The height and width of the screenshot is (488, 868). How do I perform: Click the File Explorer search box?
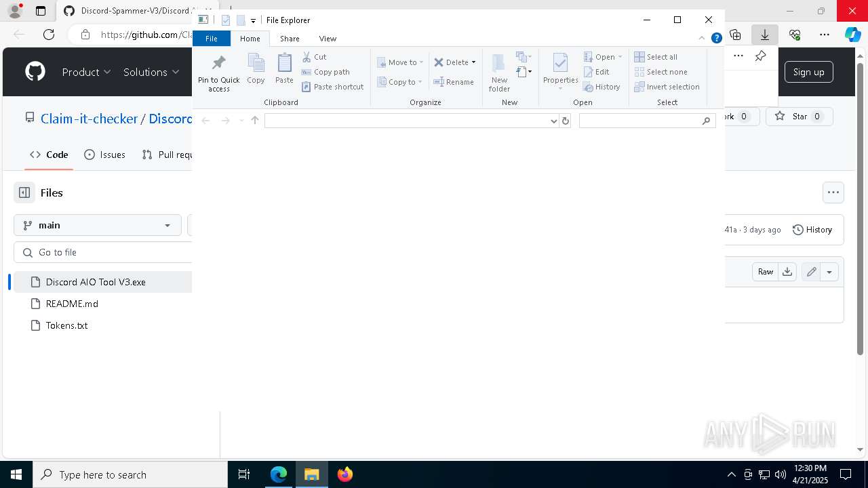pyautogui.click(x=648, y=121)
